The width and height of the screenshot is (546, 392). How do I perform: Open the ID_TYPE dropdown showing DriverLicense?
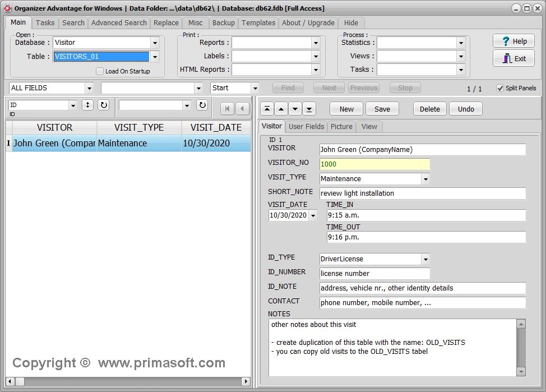(425, 259)
